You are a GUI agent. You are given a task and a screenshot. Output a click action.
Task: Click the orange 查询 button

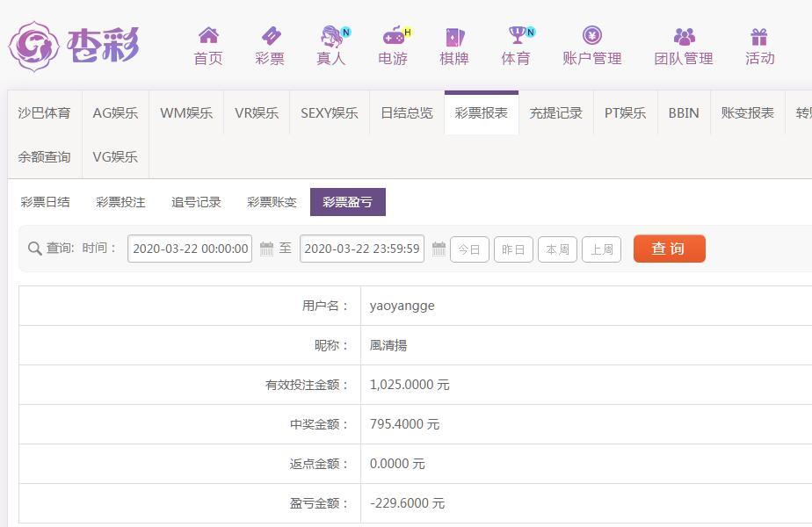pyautogui.click(x=670, y=249)
